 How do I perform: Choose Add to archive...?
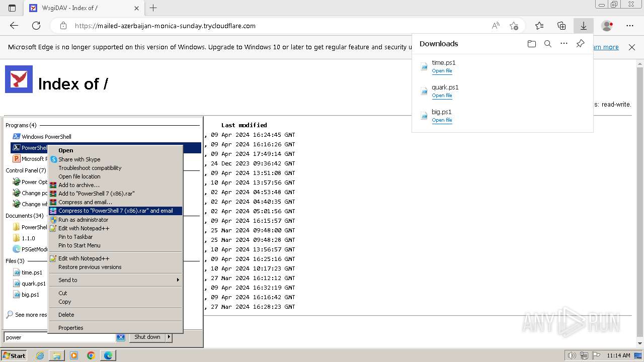pos(115,185)
